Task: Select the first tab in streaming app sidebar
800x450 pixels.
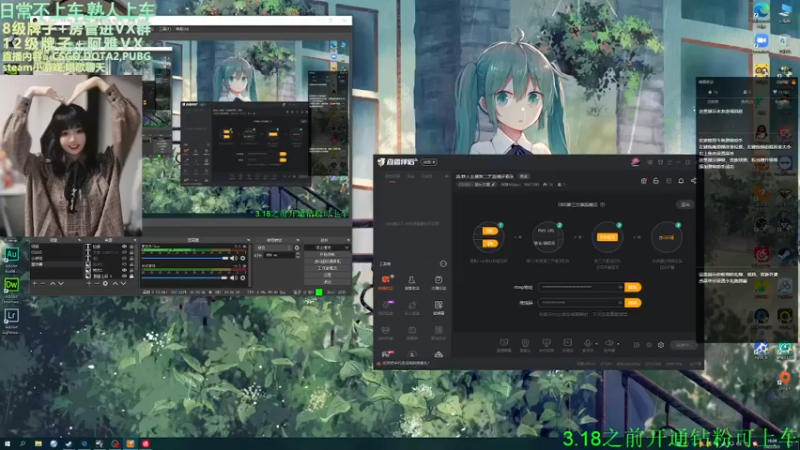Action: (x=392, y=176)
